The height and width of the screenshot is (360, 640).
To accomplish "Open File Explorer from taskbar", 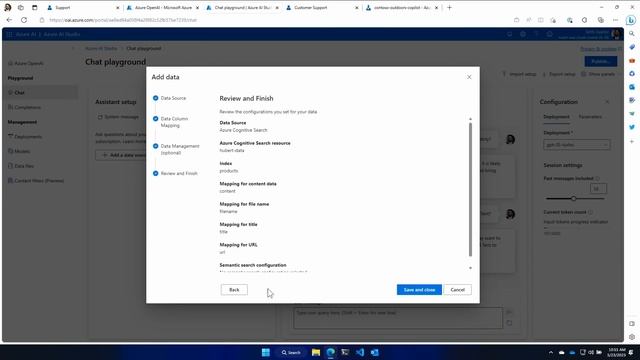I will tap(316, 352).
